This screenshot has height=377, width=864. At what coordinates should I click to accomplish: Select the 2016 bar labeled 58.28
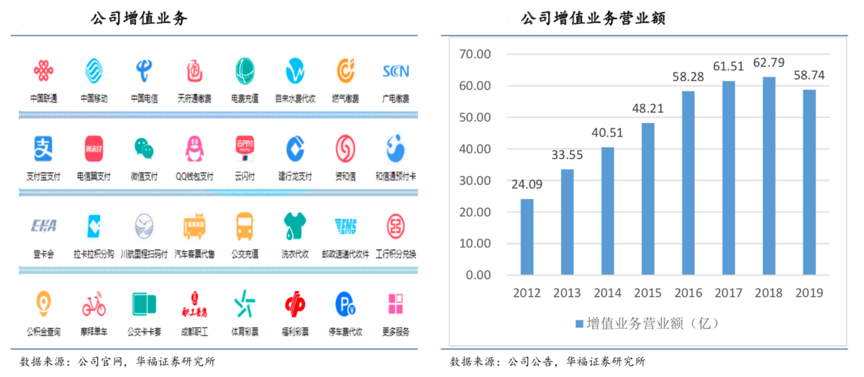(x=689, y=183)
